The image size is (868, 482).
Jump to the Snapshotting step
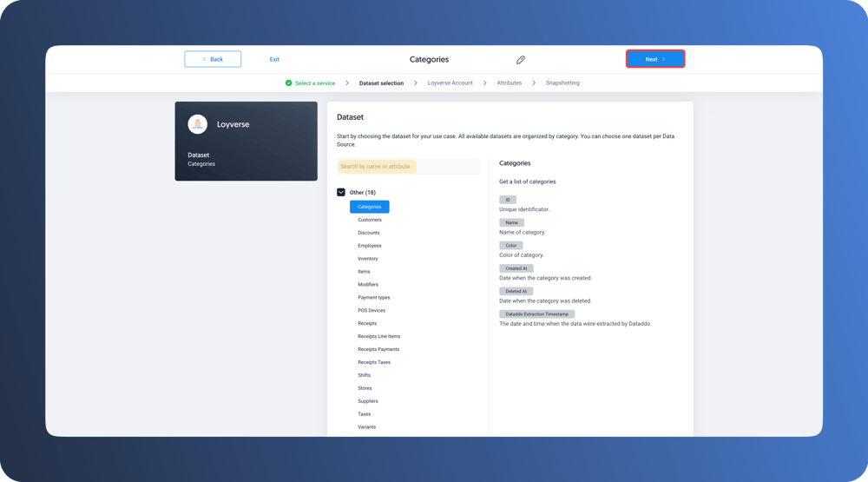click(562, 83)
